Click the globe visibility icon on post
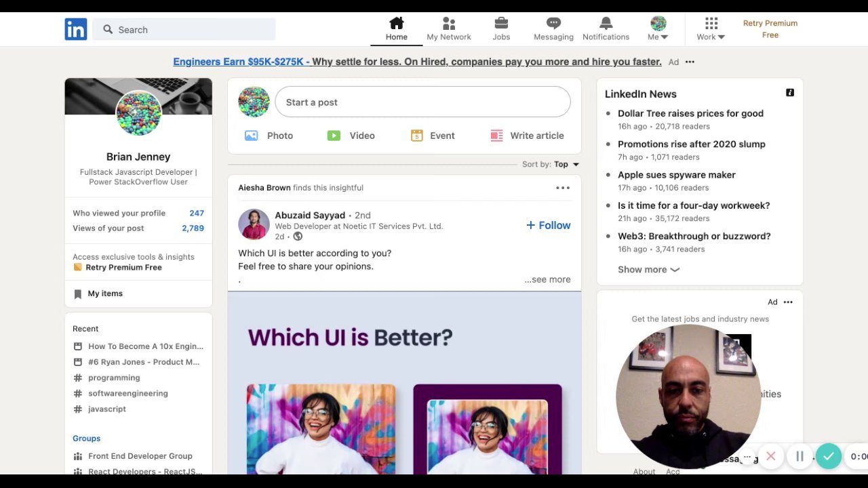The image size is (868, 488). coord(298,237)
